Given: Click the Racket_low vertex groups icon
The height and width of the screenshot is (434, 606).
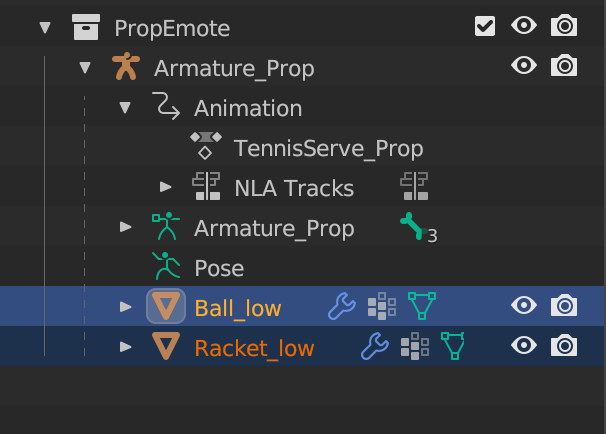Looking at the screenshot, I should 414,347.
